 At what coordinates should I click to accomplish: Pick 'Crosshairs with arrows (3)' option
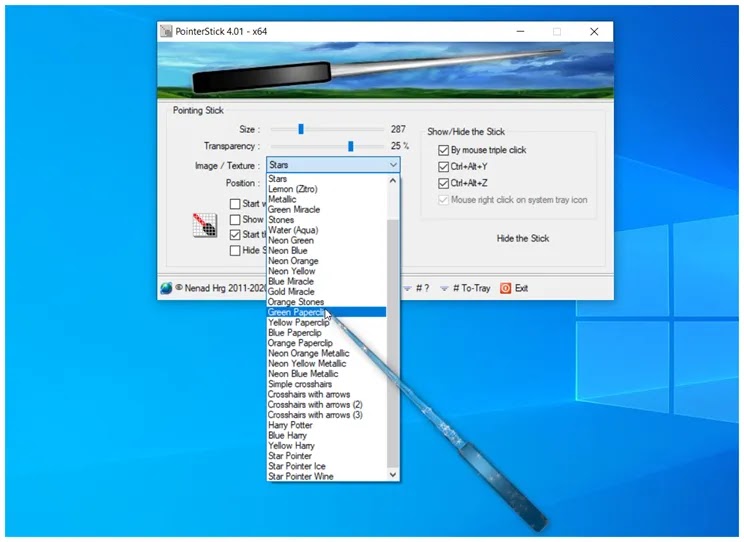[326, 415]
